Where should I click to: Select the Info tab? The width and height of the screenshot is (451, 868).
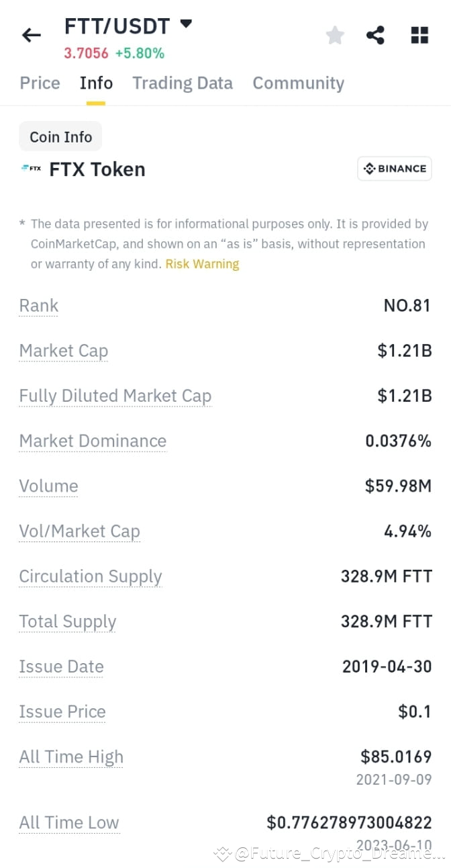(x=96, y=83)
